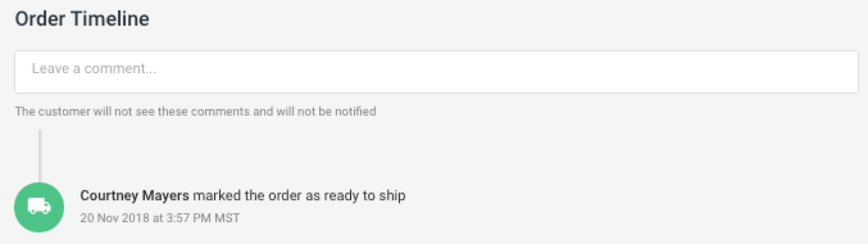Click empty right side of comment box
Image resolution: width=868 pixels, height=244 pixels.
(641, 72)
